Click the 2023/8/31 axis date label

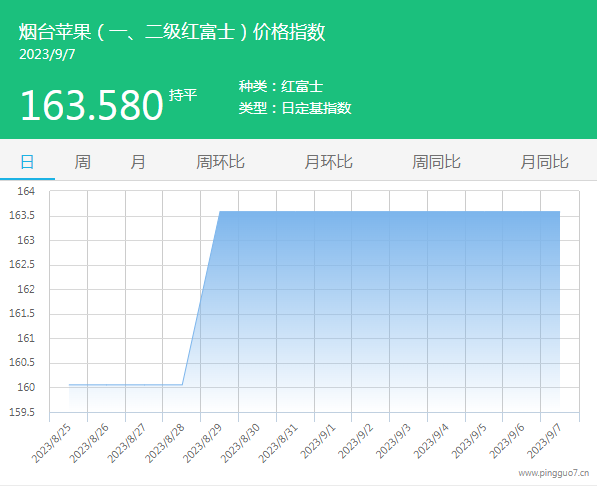tap(278, 444)
